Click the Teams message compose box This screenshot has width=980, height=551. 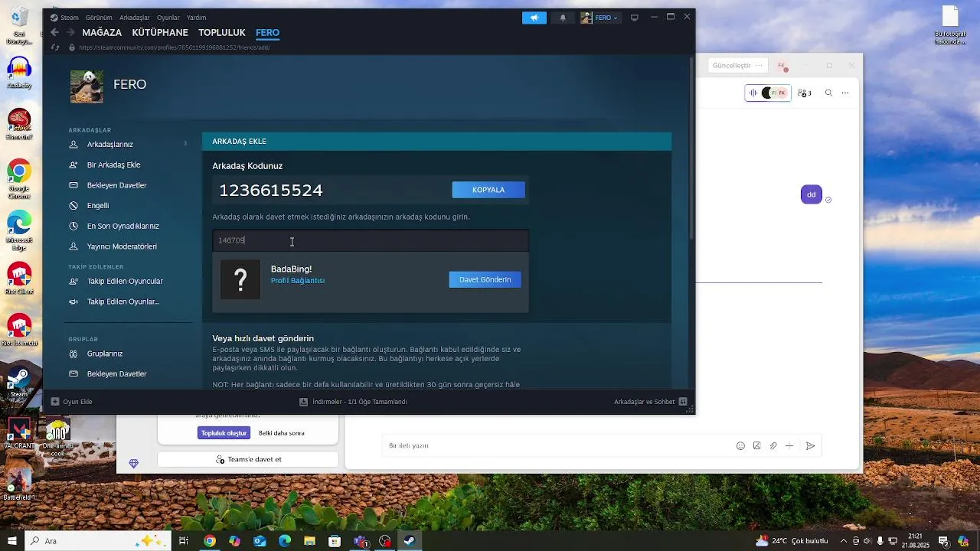(557, 445)
